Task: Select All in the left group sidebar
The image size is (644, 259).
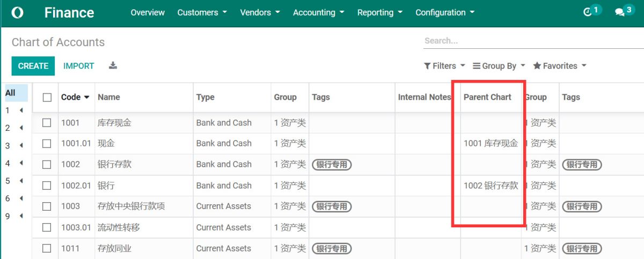Action: pyautogui.click(x=10, y=93)
